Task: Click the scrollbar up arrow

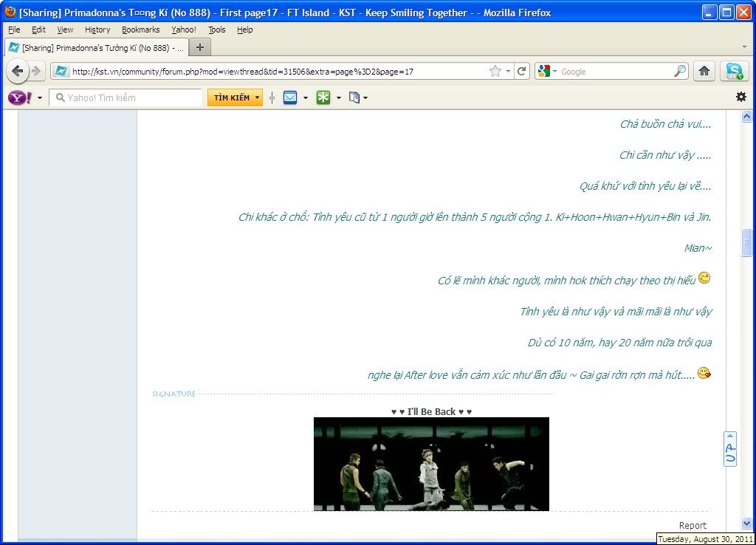Action: [747, 116]
